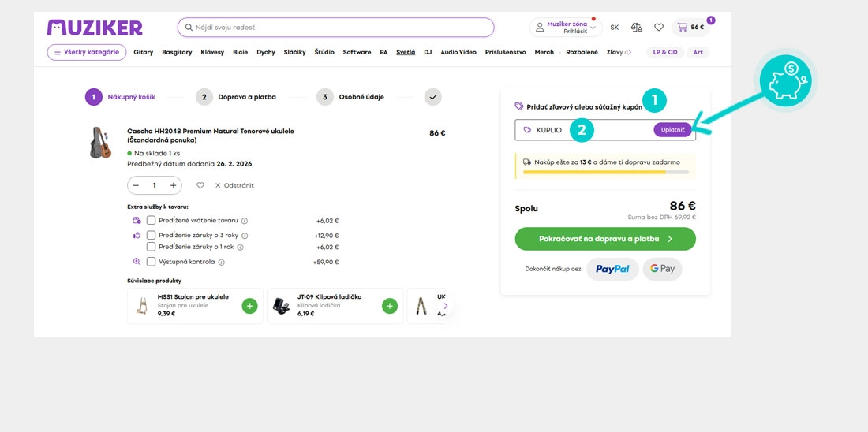Screen dimensions: 868x432
Task: Click the search magnifier icon
Action: (189, 27)
